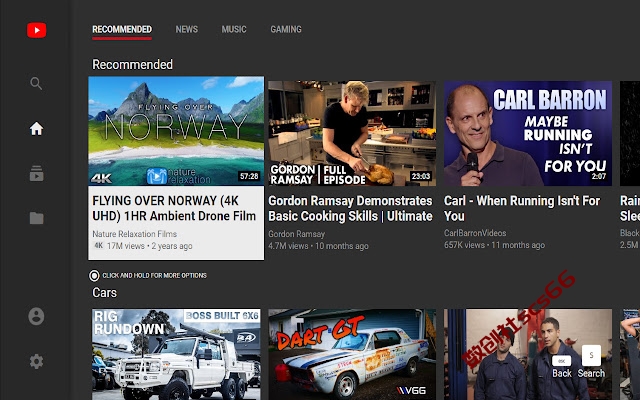
Task: Switch to the Music tab
Action: click(x=234, y=29)
